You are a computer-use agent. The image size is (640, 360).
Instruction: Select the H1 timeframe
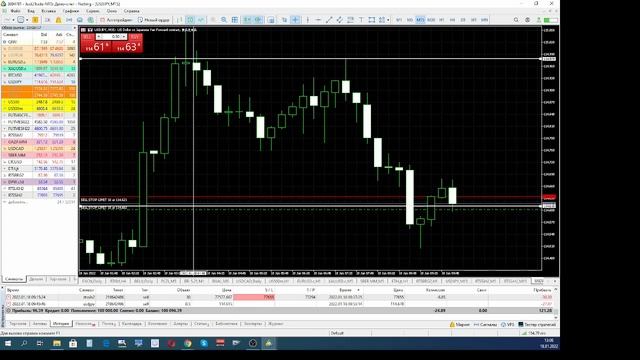coord(441,20)
